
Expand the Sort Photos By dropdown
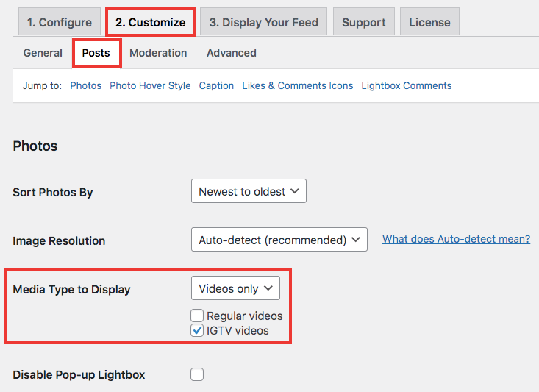point(249,191)
